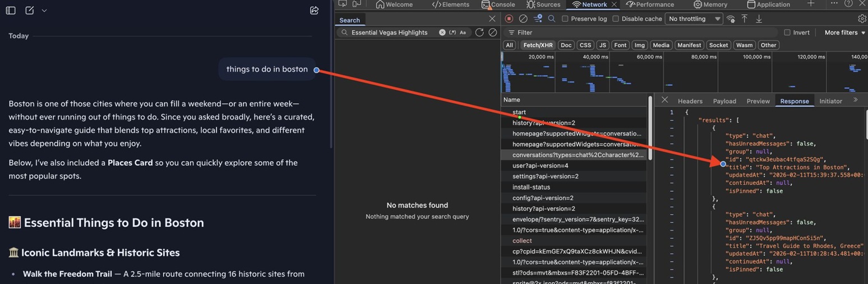Clear the network log

click(523, 19)
